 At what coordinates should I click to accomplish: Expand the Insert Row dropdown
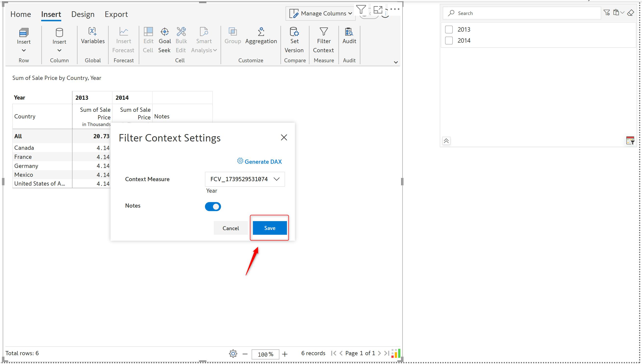pos(24,50)
